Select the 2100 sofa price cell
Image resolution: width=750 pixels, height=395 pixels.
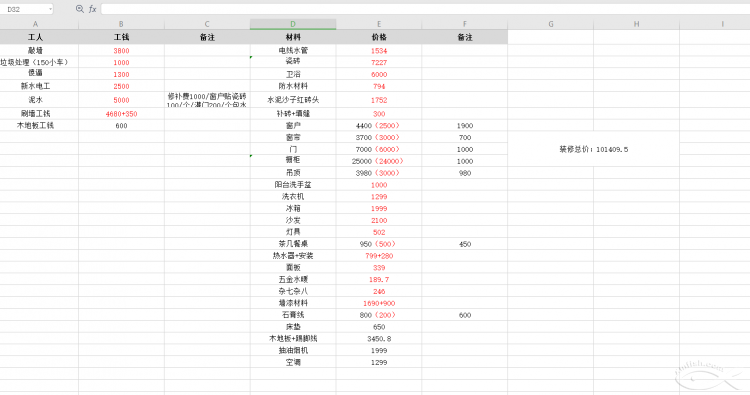[x=379, y=220]
